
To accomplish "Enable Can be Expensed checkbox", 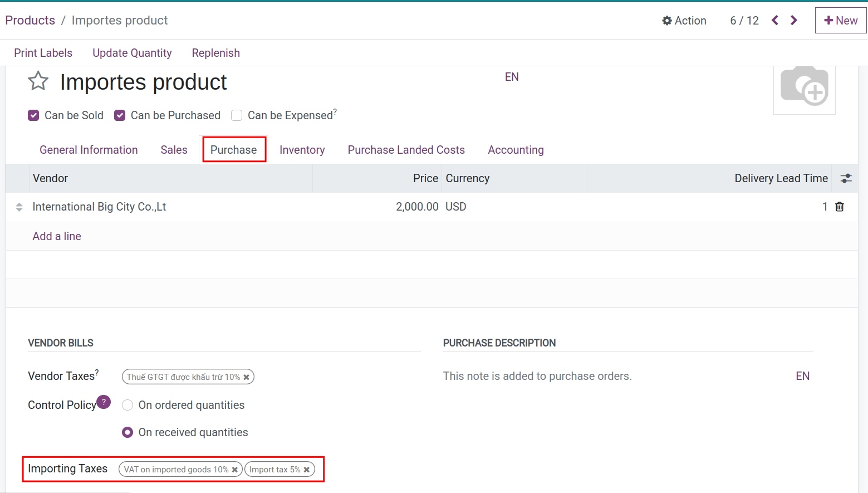I will click(237, 115).
